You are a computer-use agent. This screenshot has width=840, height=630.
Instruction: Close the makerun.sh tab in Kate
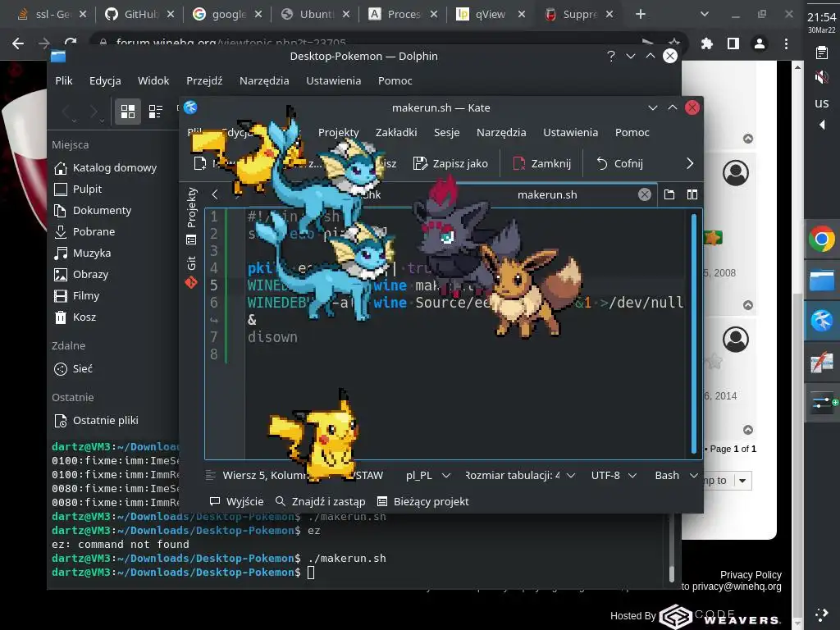click(x=645, y=194)
